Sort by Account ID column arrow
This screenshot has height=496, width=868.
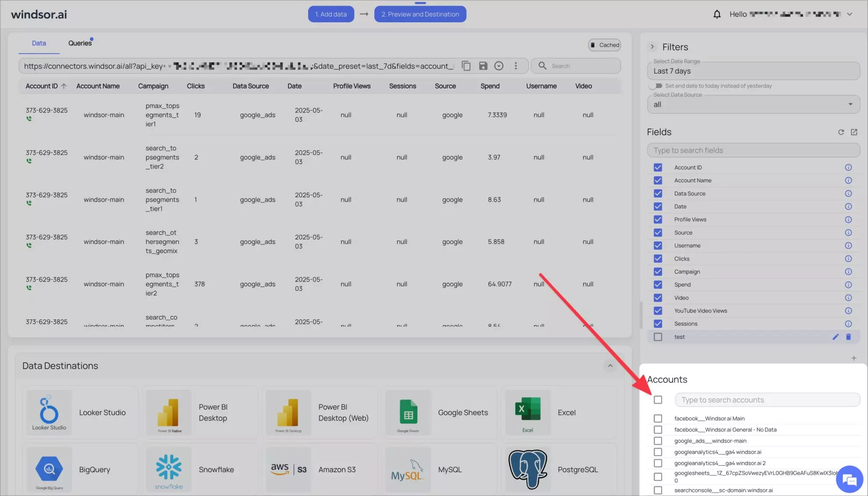(64, 86)
